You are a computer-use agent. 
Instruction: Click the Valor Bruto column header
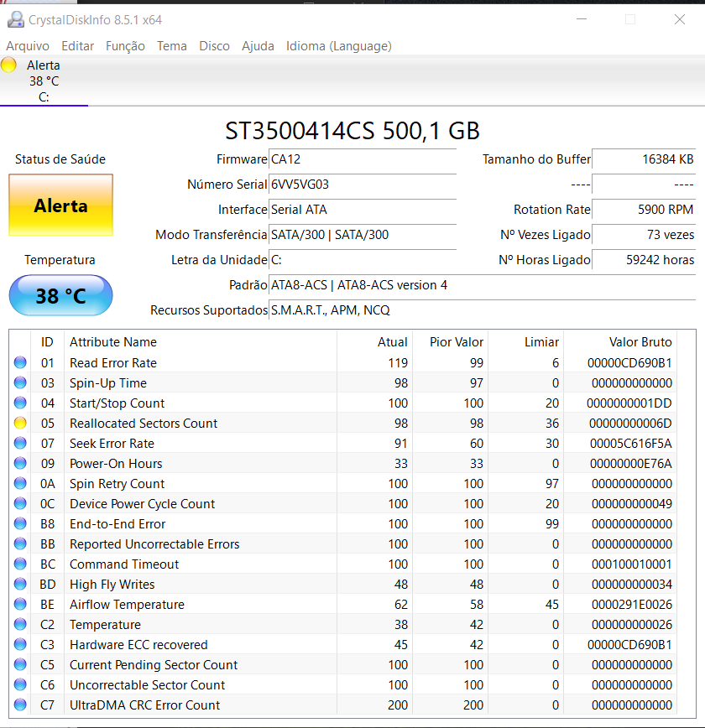click(620, 342)
